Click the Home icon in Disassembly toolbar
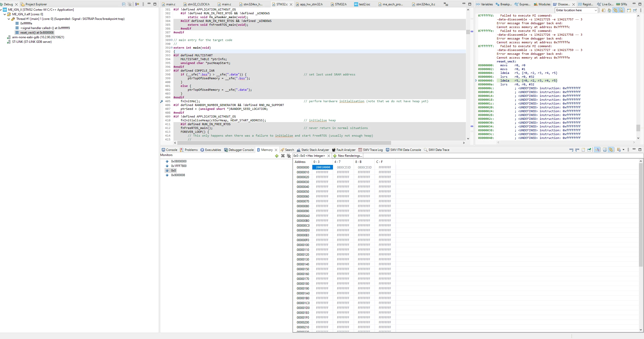This screenshot has width=644, height=339. click(609, 10)
